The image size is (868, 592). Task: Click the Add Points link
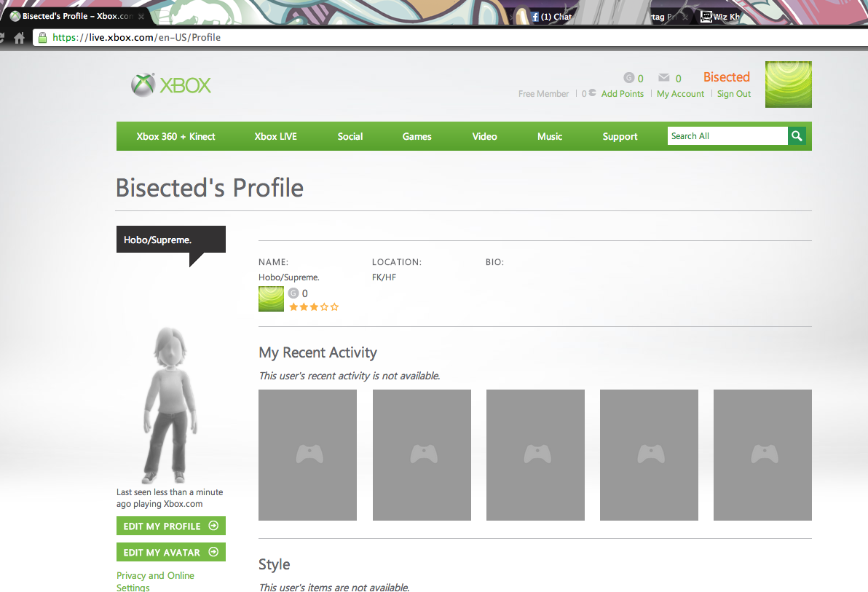pos(622,94)
